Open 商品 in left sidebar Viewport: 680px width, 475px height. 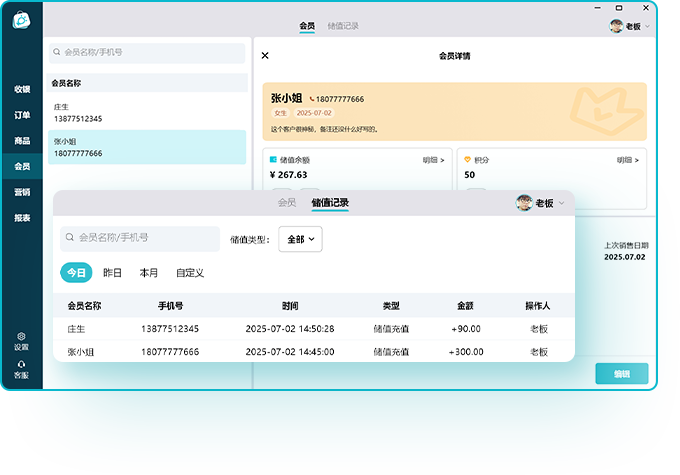click(22, 141)
